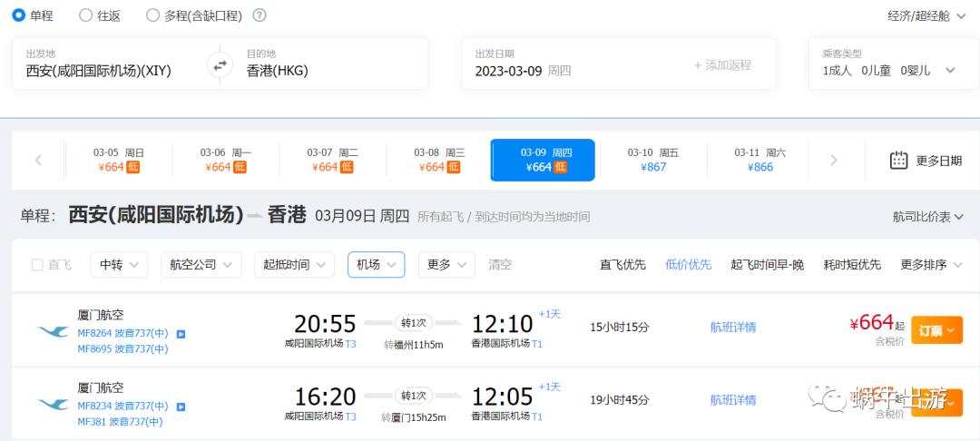Open 航班详情 for the 16:20 flight
Screen dimensions: 980x441
[x=732, y=400]
